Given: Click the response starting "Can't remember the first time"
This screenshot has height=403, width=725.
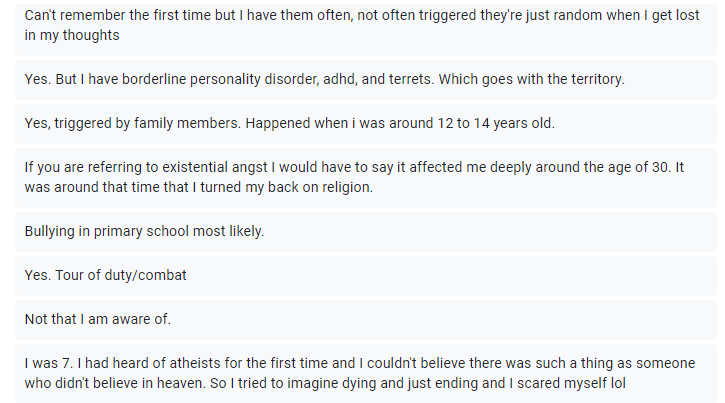Looking at the screenshot, I should click(x=362, y=27).
